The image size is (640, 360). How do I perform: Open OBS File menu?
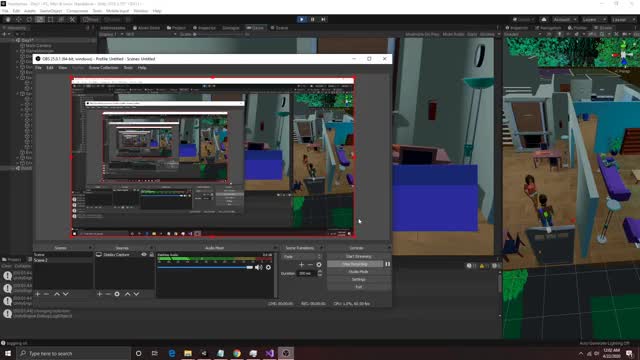tap(38, 68)
